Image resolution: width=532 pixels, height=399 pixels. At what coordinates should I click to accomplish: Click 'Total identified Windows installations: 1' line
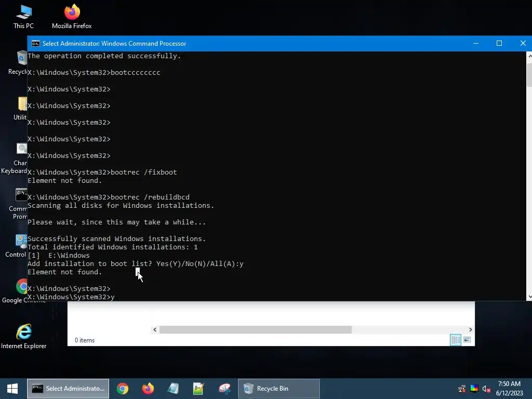[x=113, y=247]
